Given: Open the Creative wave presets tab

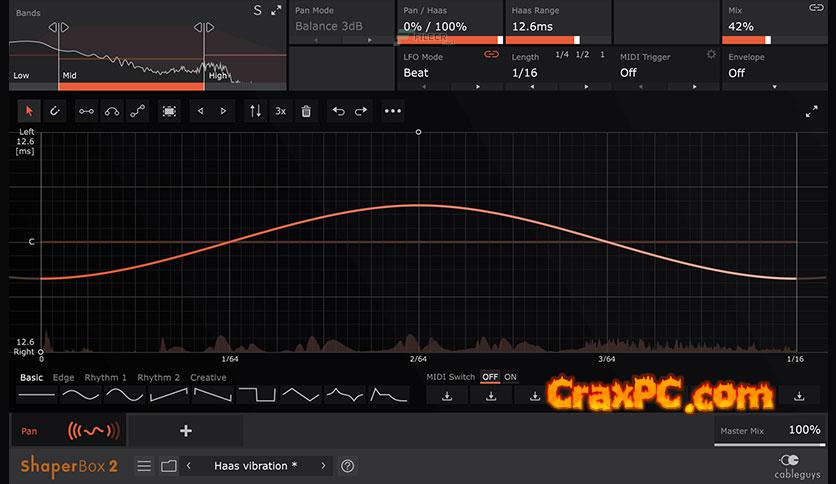Looking at the screenshot, I should pos(208,378).
